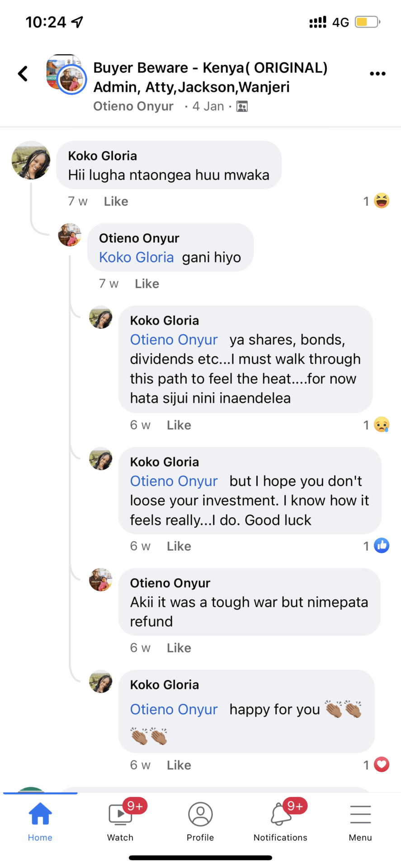Like the 'happy for you' reply
401x868 pixels.
179,765
